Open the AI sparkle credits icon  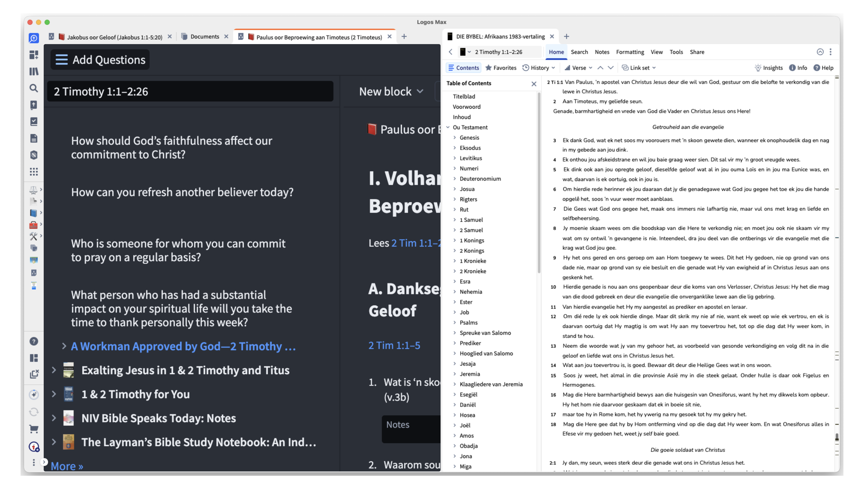pos(34,395)
